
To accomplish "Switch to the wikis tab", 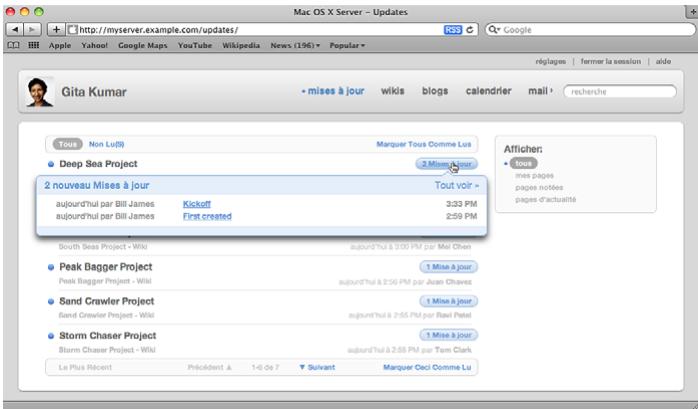I will point(393,91).
